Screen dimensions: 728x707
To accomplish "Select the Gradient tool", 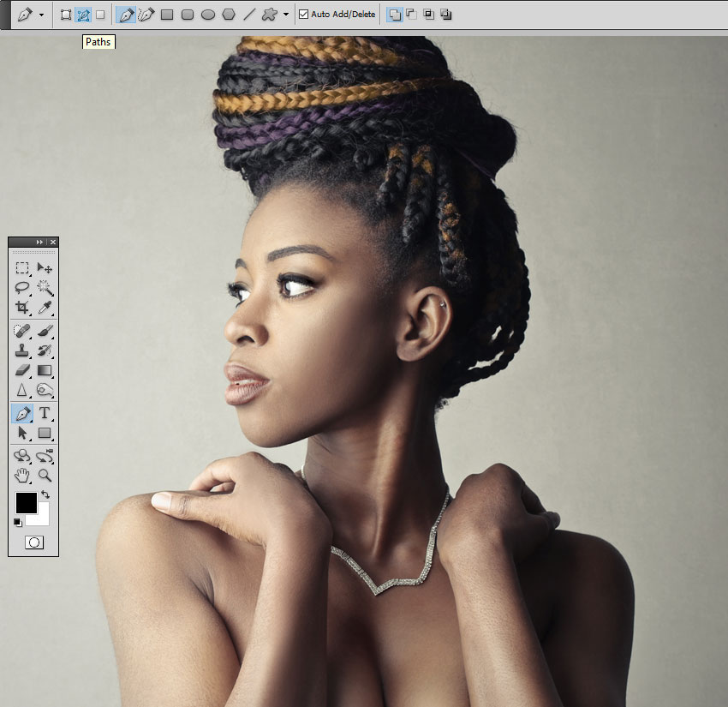I will (45, 370).
